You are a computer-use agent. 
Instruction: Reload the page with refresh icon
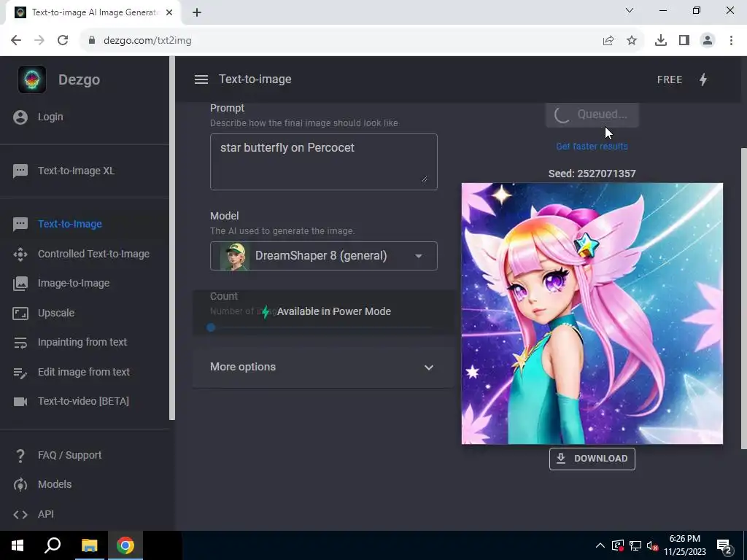click(x=63, y=41)
